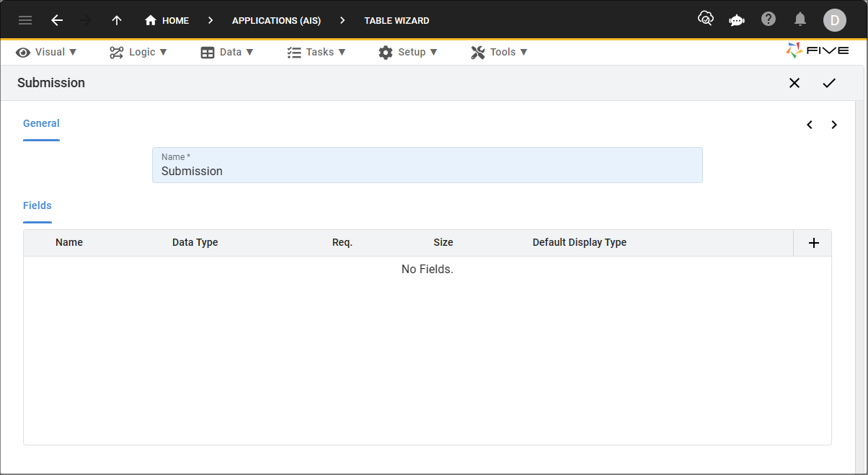Viewport: 868px width, 475px height.
Task: Click inside the Name input field
Action: click(x=427, y=171)
